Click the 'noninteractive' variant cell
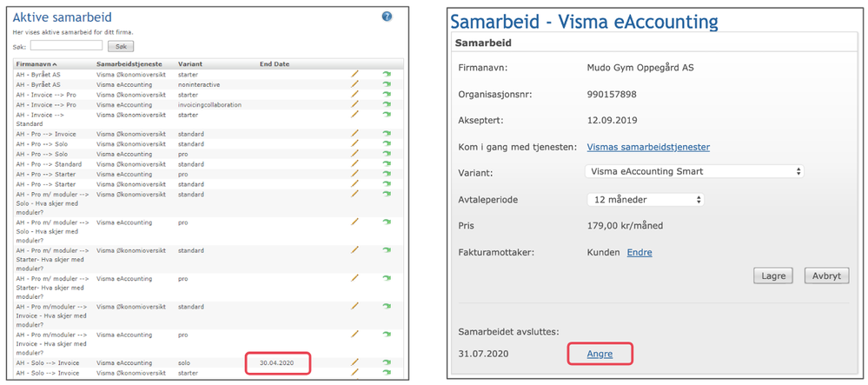The height and width of the screenshot is (385, 868). point(199,84)
